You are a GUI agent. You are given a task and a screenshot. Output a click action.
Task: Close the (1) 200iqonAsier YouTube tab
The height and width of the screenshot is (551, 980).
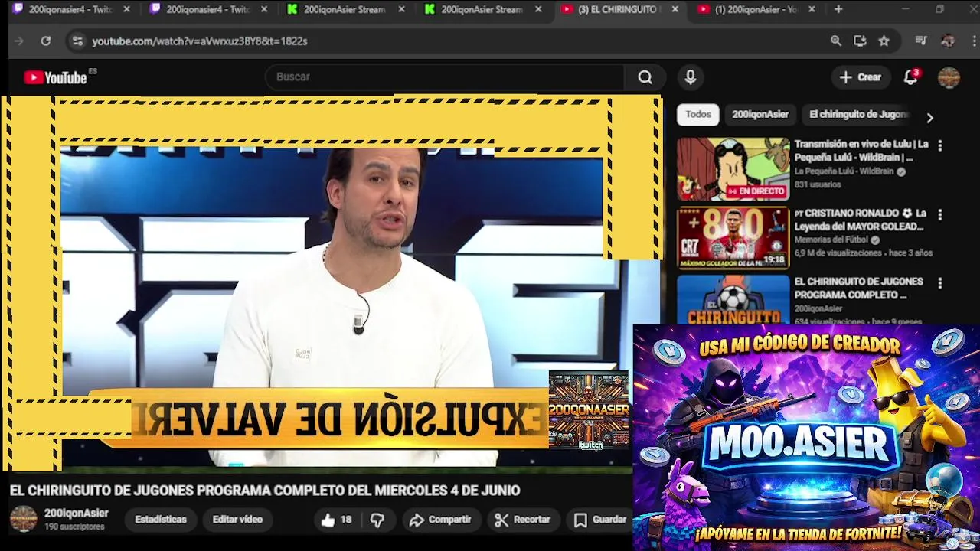812,9
